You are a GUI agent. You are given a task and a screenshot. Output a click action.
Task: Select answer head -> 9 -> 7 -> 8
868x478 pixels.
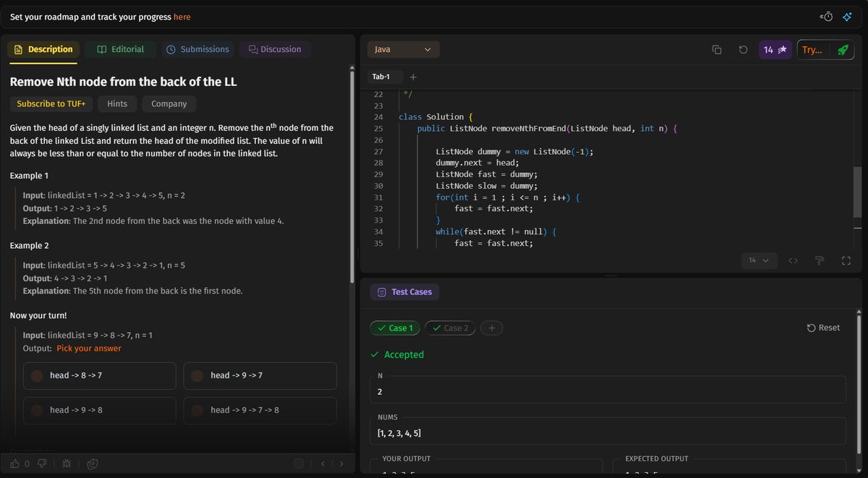point(260,410)
